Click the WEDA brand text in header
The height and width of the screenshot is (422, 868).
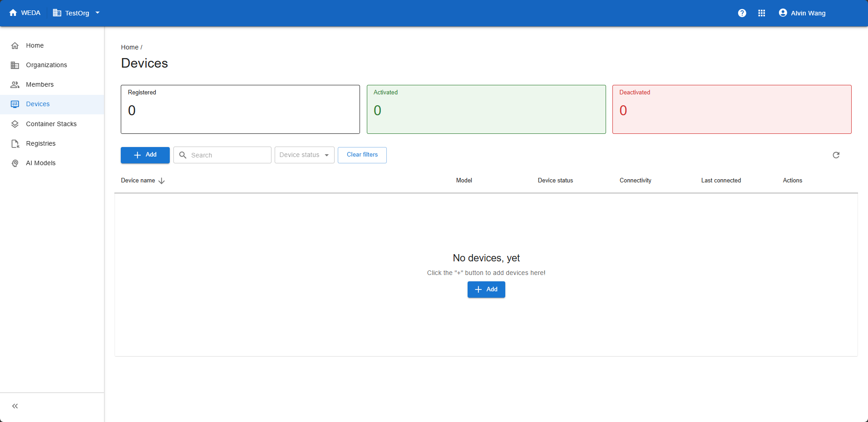tap(31, 13)
